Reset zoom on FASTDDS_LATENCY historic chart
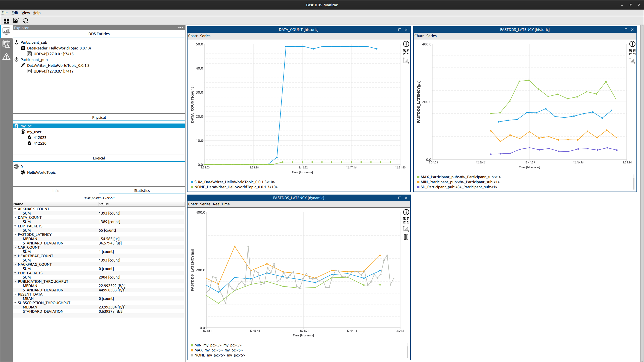The width and height of the screenshot is (644, 362). [632, 52]
